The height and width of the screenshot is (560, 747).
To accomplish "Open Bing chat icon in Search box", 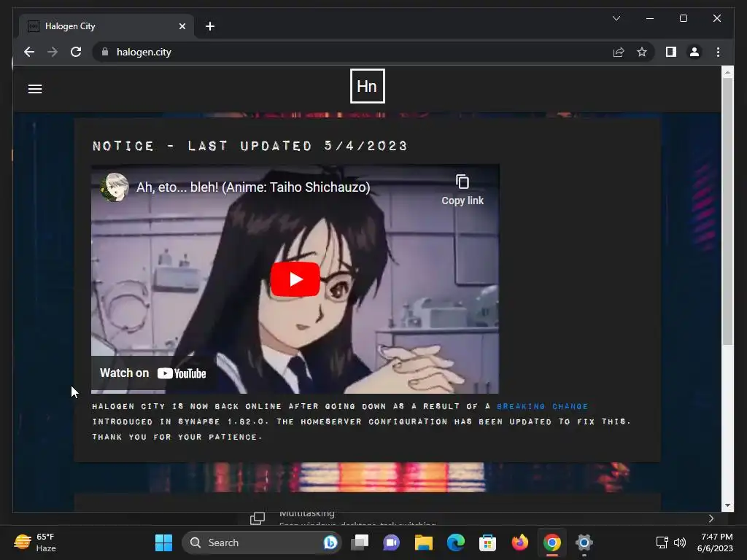I will 330,542.
